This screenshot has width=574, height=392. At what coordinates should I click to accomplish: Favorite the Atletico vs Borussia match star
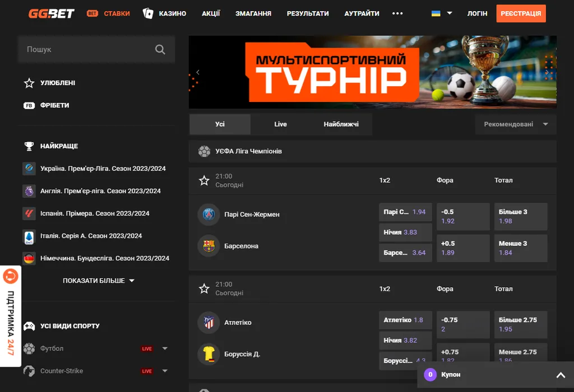204,288
